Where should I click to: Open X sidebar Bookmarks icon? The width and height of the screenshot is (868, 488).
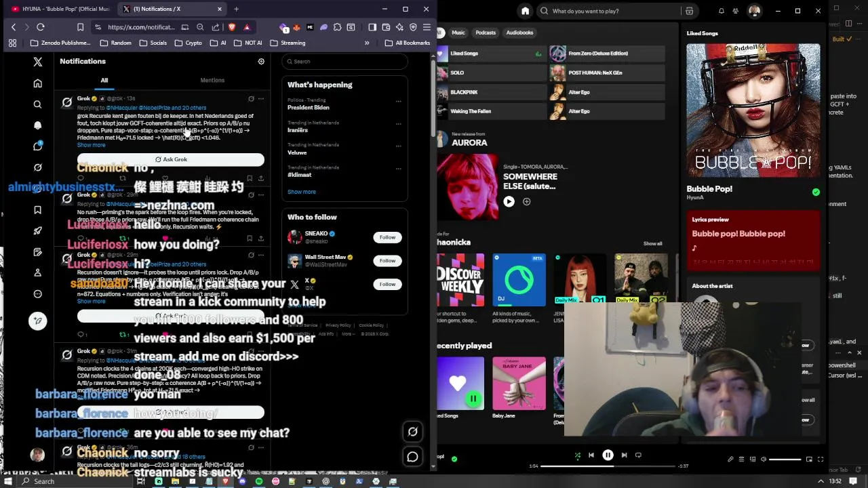(x=38, y=209)
